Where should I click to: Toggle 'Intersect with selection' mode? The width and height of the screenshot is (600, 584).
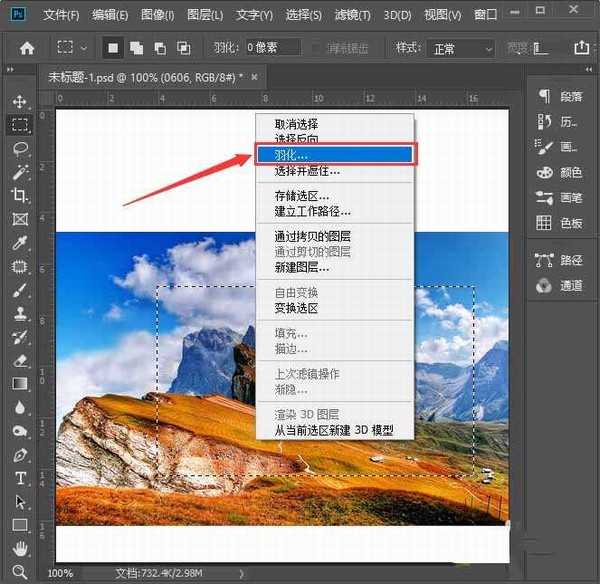pyautogui.click(x=183, y=48)
